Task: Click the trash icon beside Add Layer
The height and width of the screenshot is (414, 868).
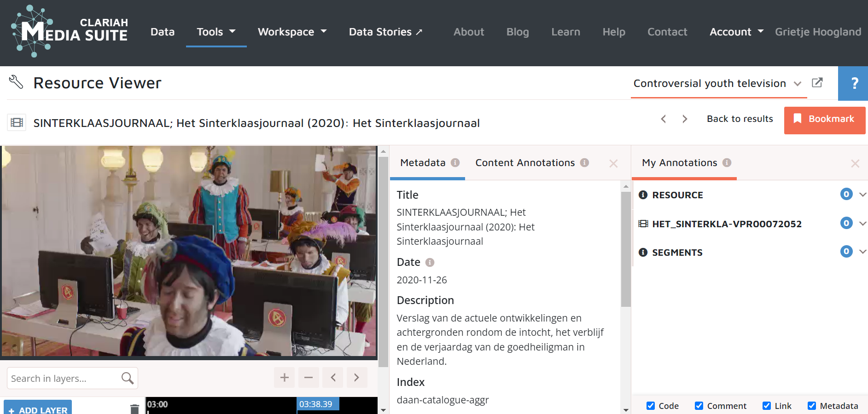Action: click(x=134, y=408)
